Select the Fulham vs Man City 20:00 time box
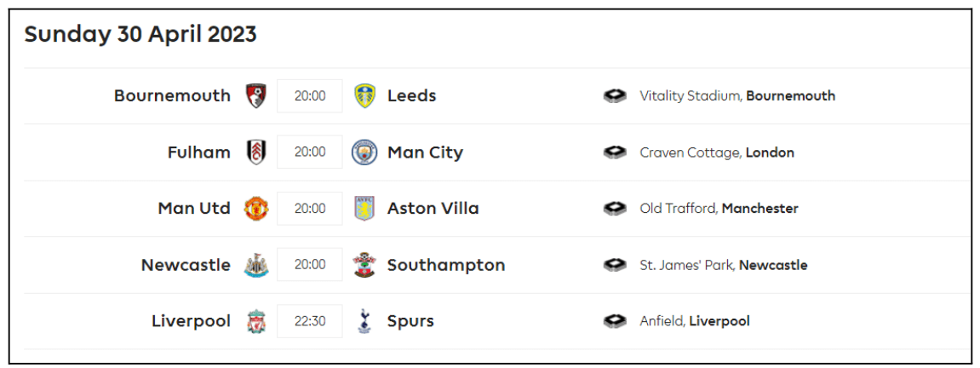Screen dimensions: 980x368 310,152
